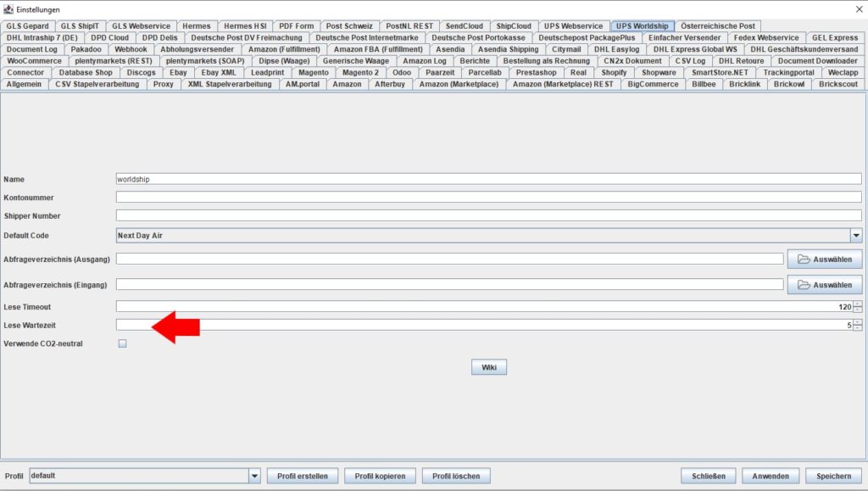This screenshot has height=491, width=868.
Task: Switch to the GLS Gepard tab
Action: (x=28, y=26)
